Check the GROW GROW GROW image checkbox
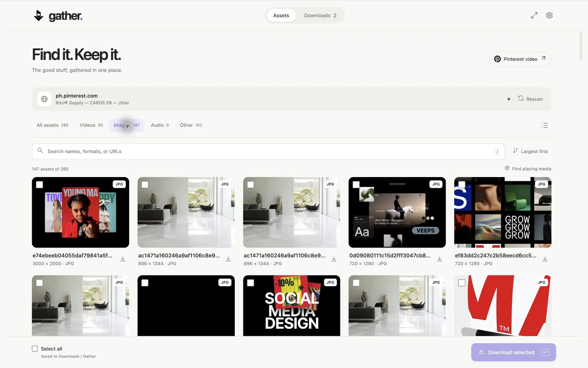This screenshot has width=588, height=368. coord(462,184)
